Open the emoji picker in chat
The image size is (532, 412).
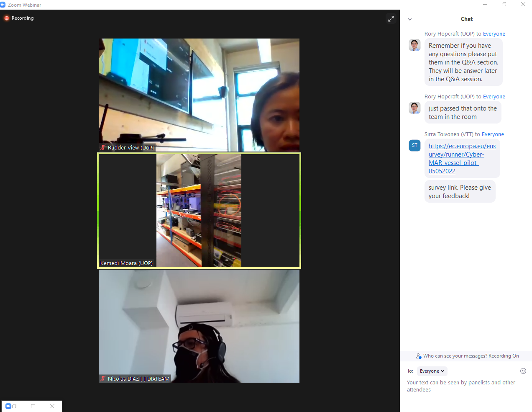[x=523, y=371]
